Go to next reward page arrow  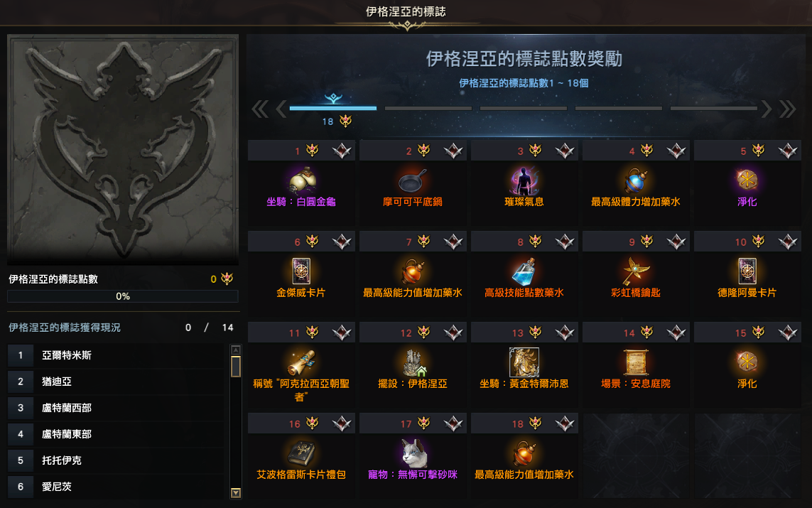(767, 109)
